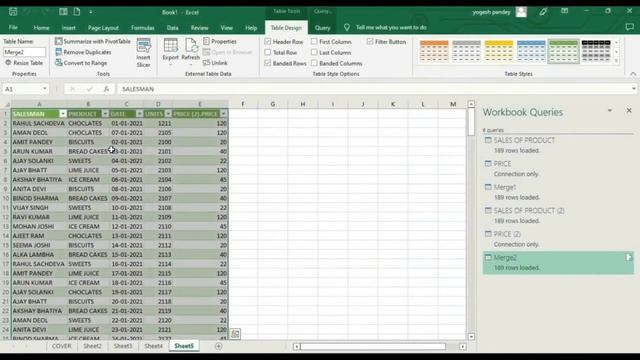Click the user account avatar

click(521, 12)
